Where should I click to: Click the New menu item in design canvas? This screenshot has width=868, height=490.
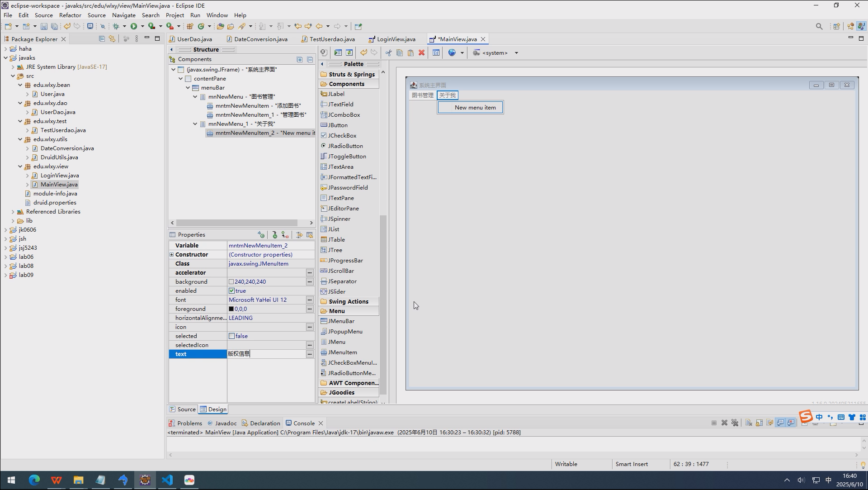click(x=475, y=108)
